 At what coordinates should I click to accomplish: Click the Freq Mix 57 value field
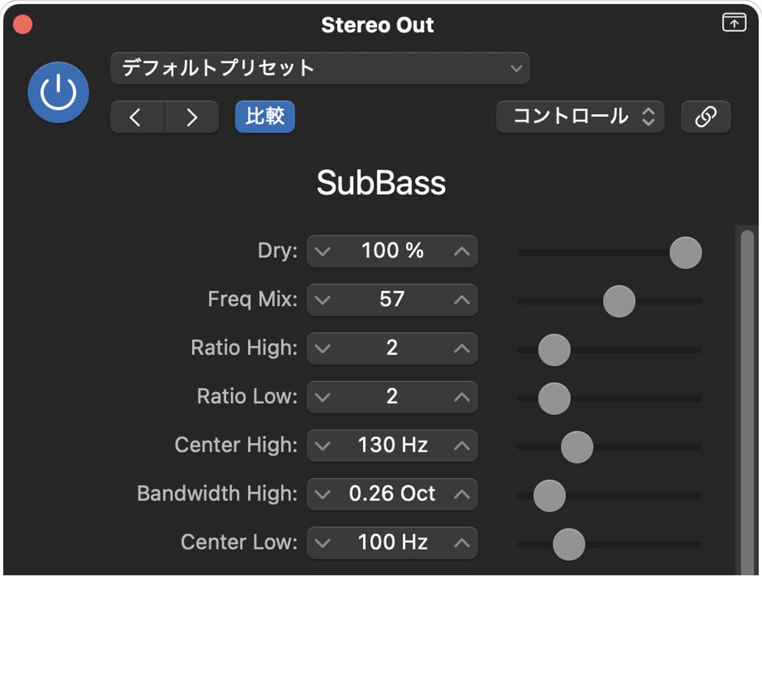coord(392,300)
